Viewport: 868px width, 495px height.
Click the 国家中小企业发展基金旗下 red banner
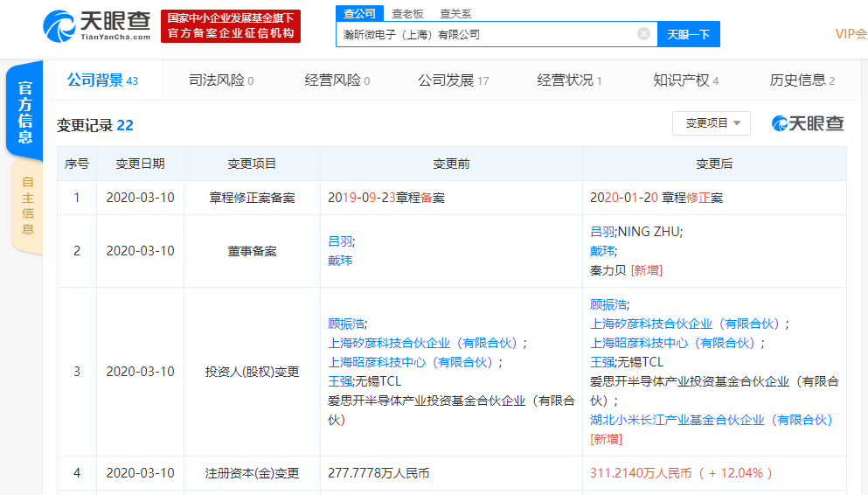[x=230, y=26]
